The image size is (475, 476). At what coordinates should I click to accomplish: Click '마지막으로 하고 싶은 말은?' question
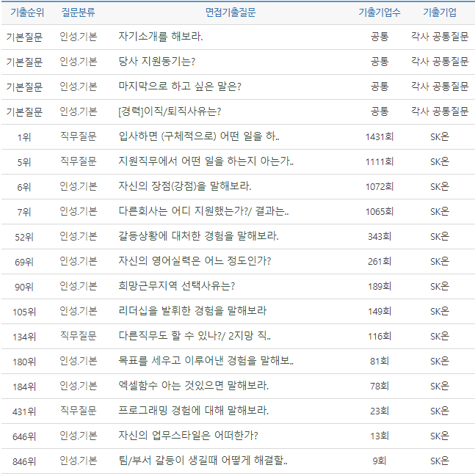coord(180,87)
